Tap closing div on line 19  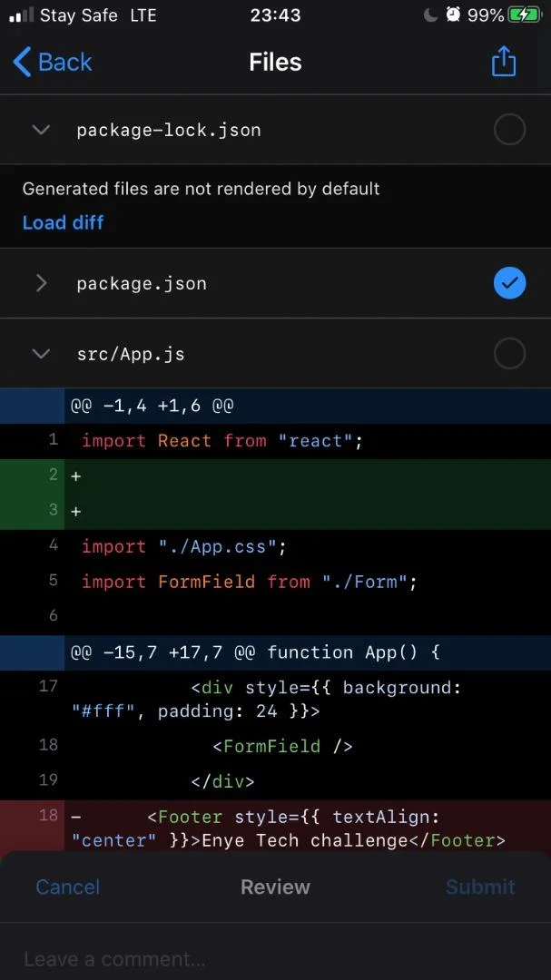click(222, 781)
